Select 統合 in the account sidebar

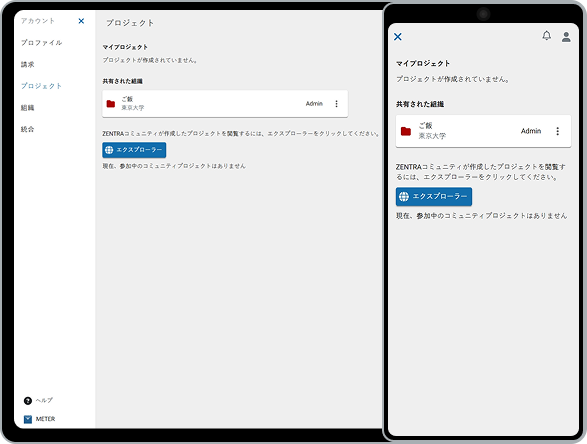(28, 129)
